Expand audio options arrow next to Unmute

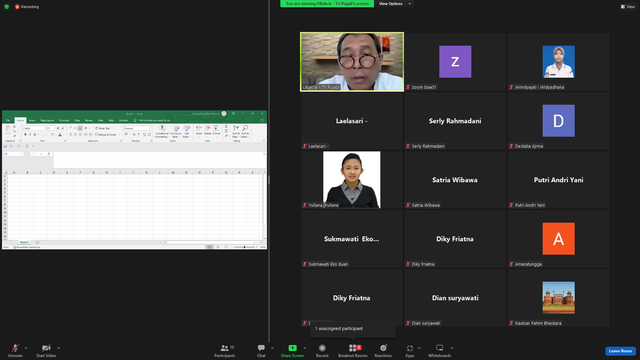pyautogui.click(x=26, y=348)
